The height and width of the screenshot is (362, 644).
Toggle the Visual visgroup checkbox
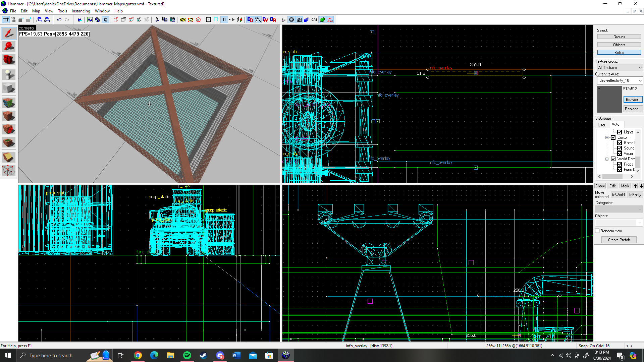(x=620, y=154)
